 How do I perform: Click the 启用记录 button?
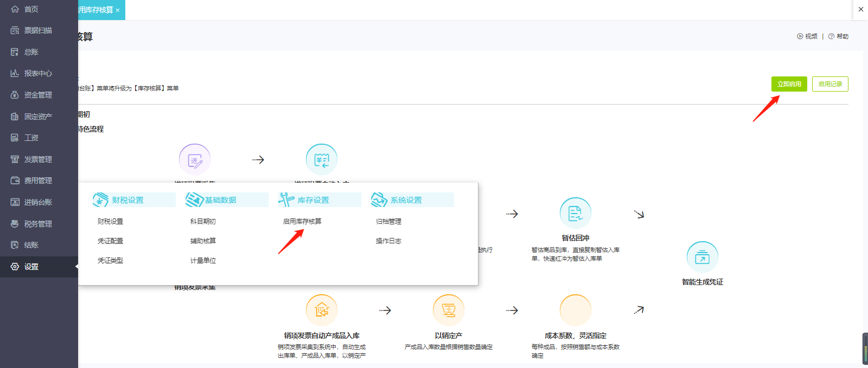[830, 84]
